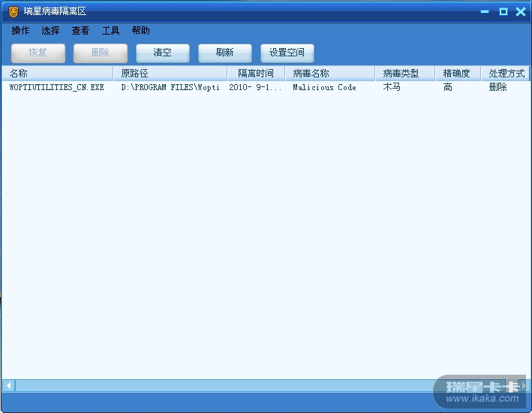Click the 恢复 button

38,53
